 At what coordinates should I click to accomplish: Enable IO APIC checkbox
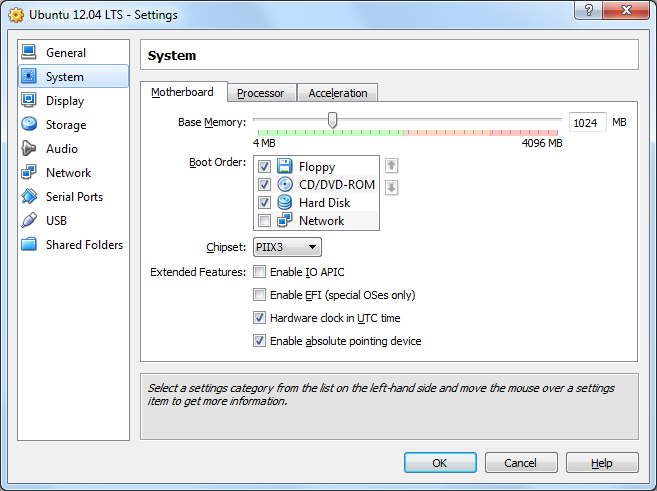pyautogui.click(x=259, y=272)
